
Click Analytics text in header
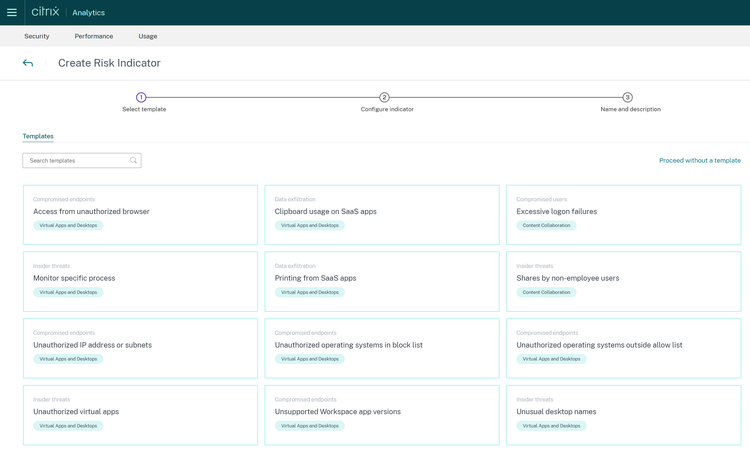(x=88, y=13)
